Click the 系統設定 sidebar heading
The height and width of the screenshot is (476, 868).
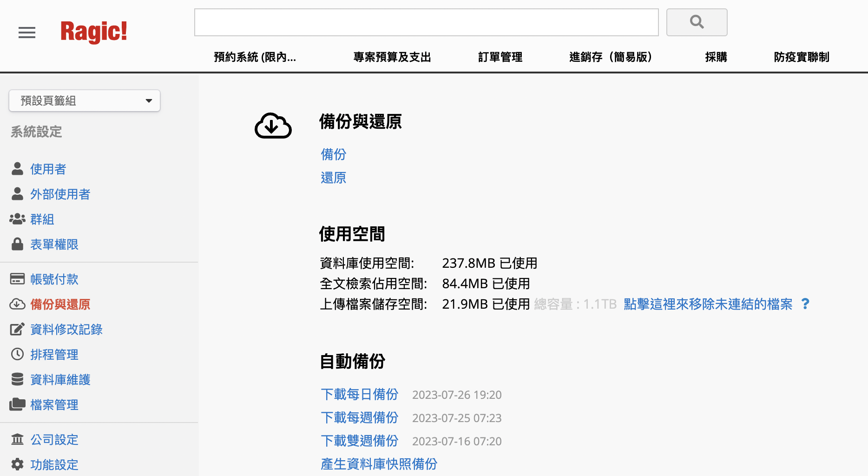36,132
